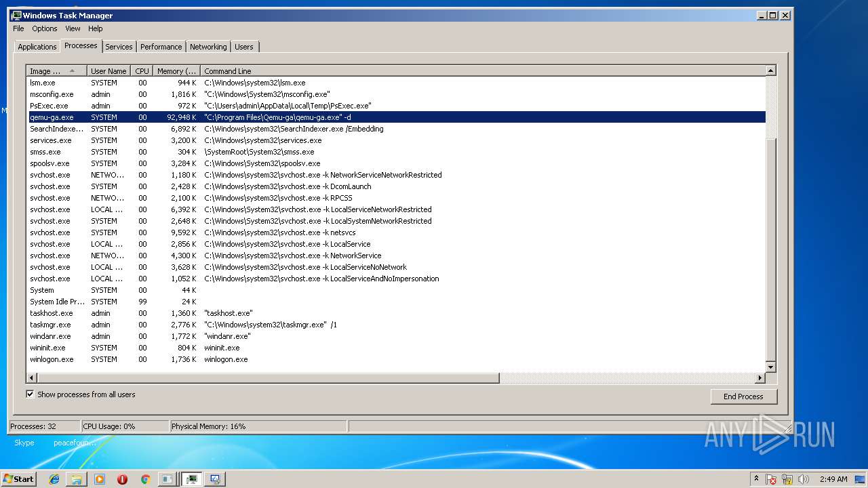Click the Show desktop tray button
Screen dimensions: 868x488
pos(861,479)
